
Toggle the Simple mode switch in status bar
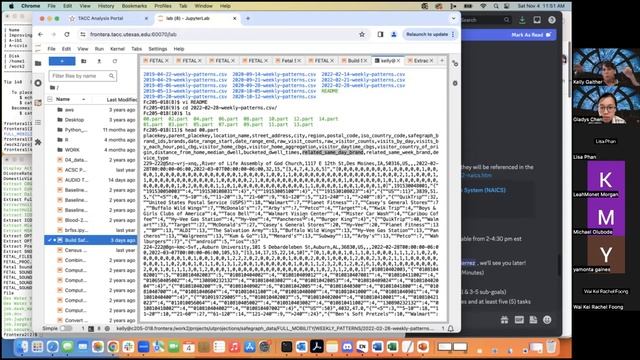pos(65,328)
